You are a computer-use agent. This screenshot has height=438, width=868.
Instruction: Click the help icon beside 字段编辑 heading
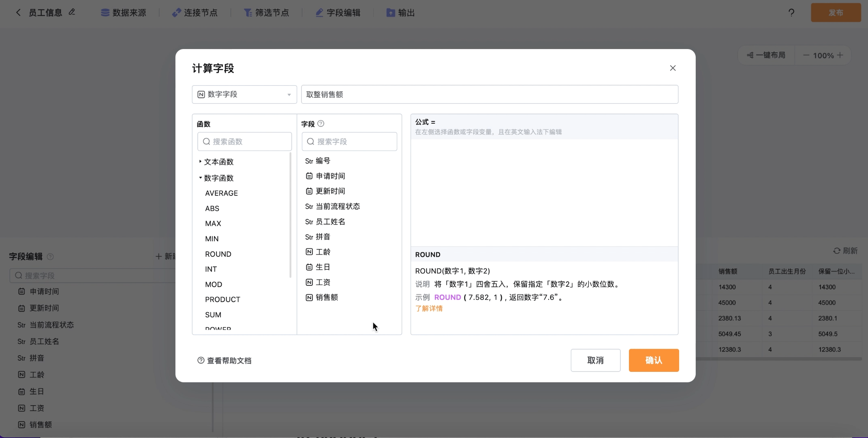click(x=50, y=256)
